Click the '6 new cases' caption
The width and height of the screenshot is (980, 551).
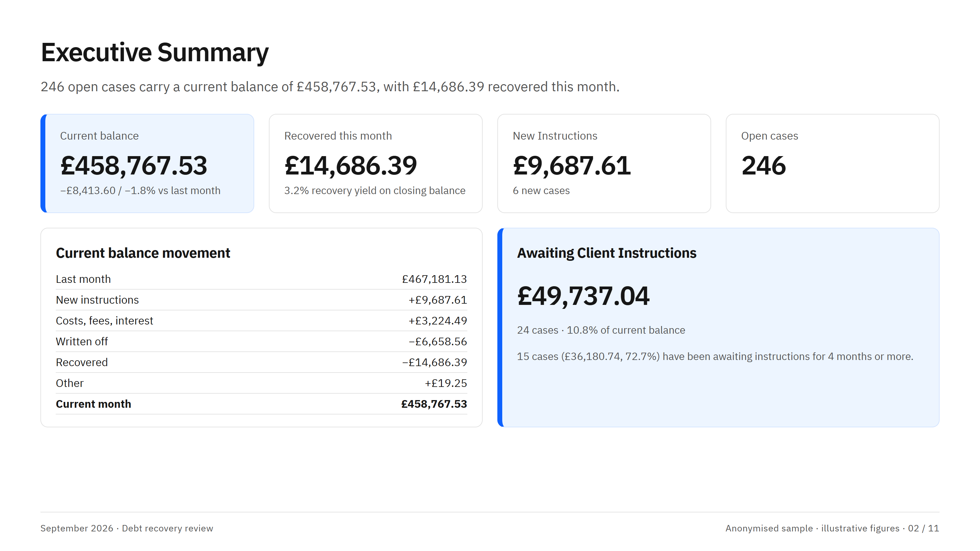(x=541, y=190)
